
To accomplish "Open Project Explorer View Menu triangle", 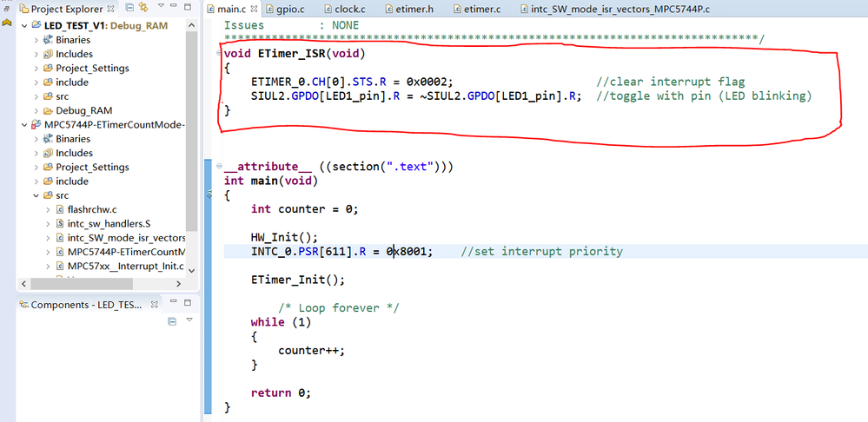I will pyautogui.click(x=161, y=6).
